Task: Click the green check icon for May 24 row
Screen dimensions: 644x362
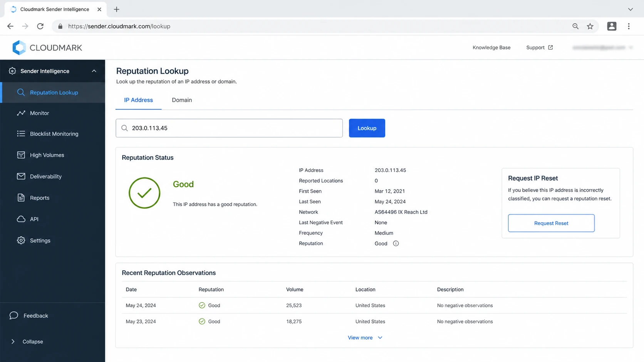Action: click(202, 305)
